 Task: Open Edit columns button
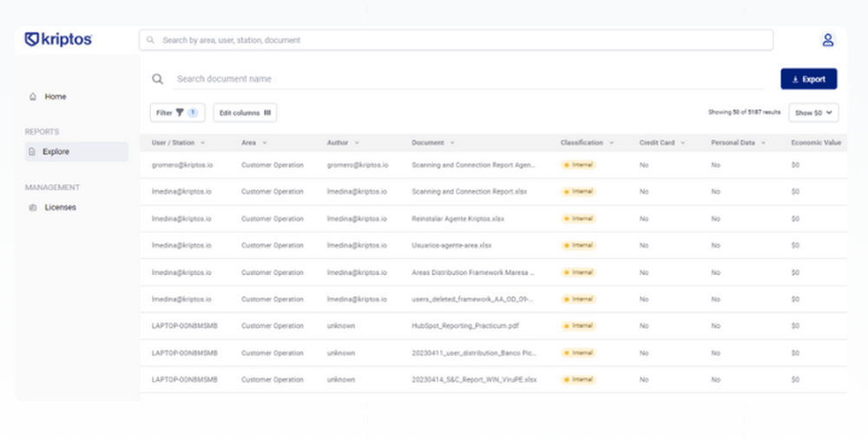pos(245,112)
